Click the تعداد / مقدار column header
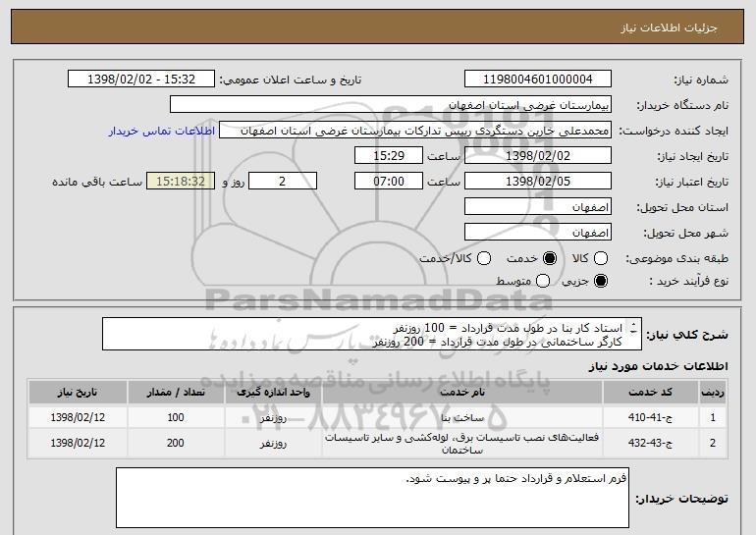This screenshot has height=535, width=756. pyautogui.click(x=176, y=393)
